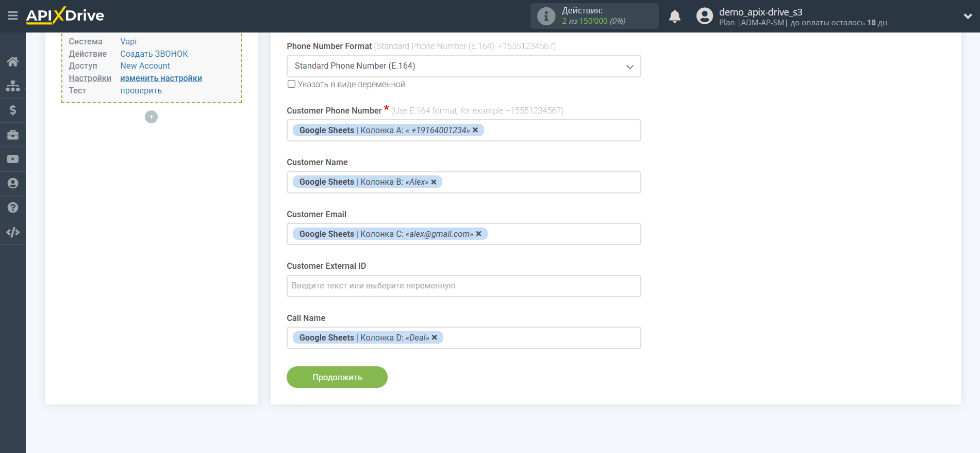Open the API code icon
This screenshot has height=453, width=980.
tap(13, 232)
